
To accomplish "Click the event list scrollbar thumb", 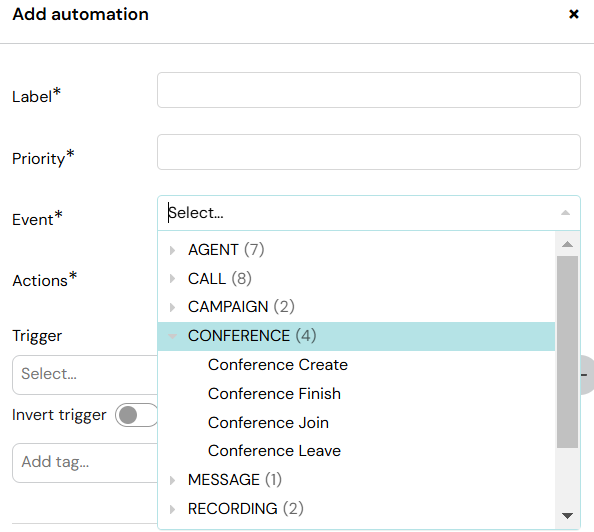I will pyautogui.click(x=567, y=352).
